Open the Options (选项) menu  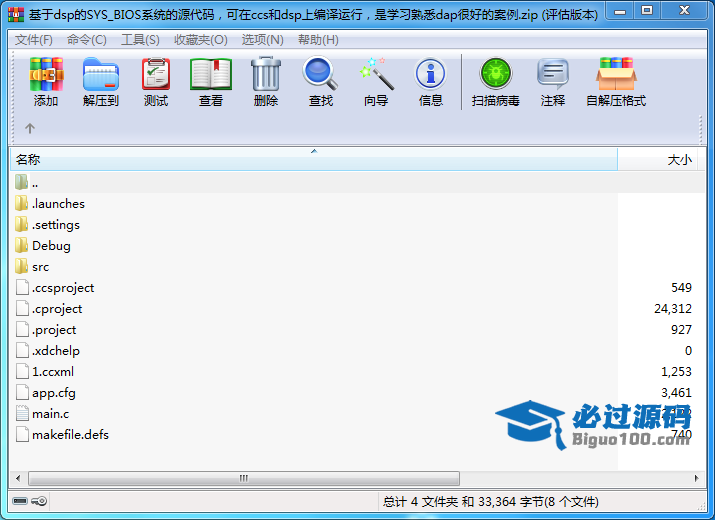pos(263,40)
